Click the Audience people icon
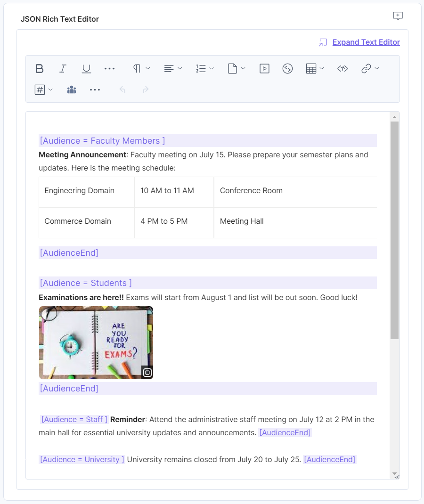424x504 pixels. pos(72,90)
